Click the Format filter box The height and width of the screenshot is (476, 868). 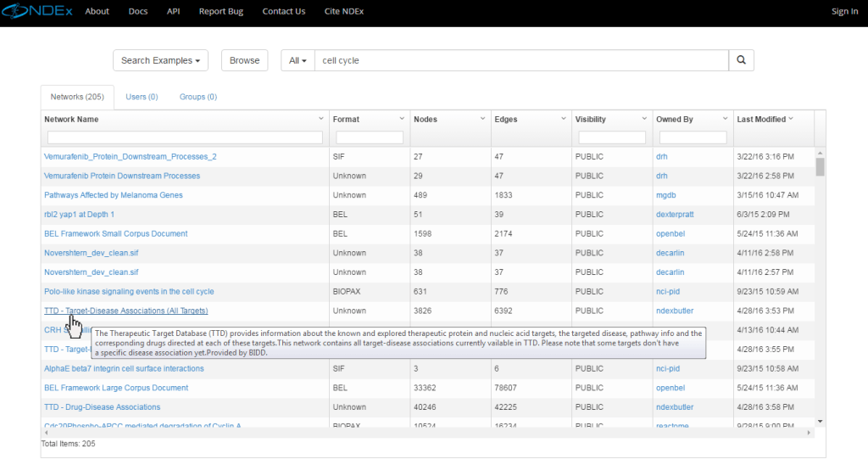pos(370,137)
